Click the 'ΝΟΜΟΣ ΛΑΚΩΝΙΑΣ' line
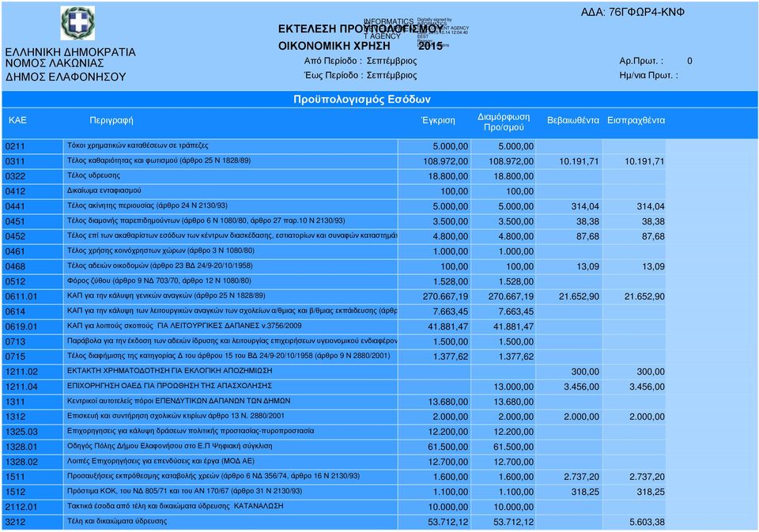The width and height of the screenshot is (759, 532). click(x=55, y=63)
